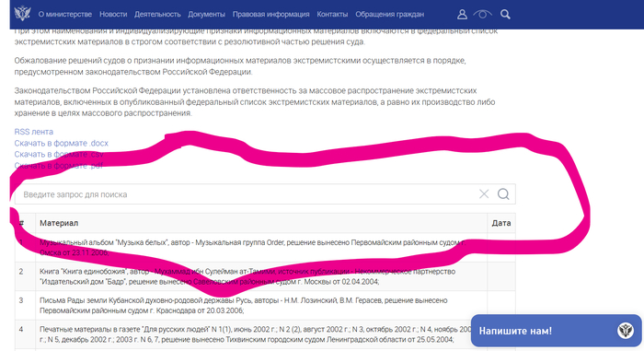Open 'Обращения граждан' menu item

(x=389, y=14)
